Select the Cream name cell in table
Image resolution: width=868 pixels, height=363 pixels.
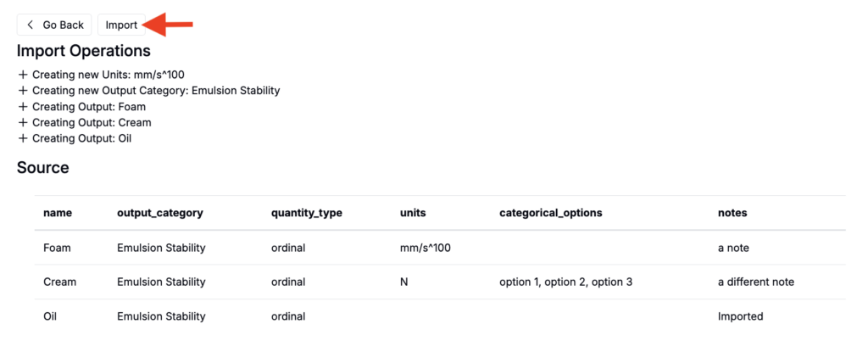(x=60, y=282)
